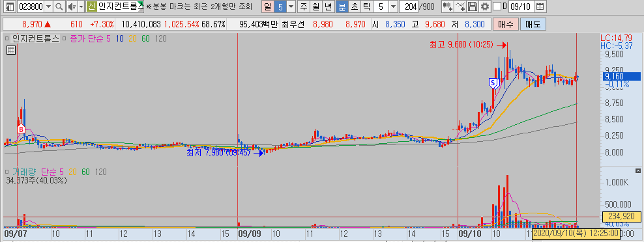Select the blue 5 period button
Viewport: 644px width, 242px height.
pos(280,7)
